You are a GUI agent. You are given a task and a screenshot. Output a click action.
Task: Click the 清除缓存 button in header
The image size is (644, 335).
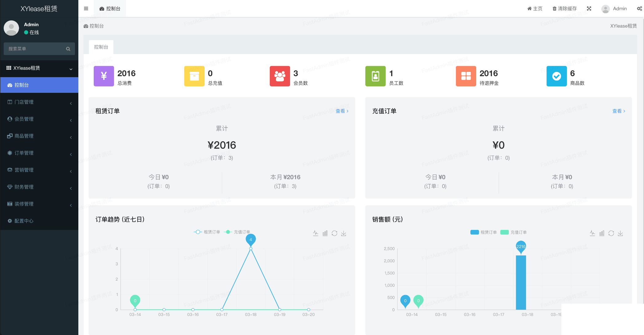(564, 9)
